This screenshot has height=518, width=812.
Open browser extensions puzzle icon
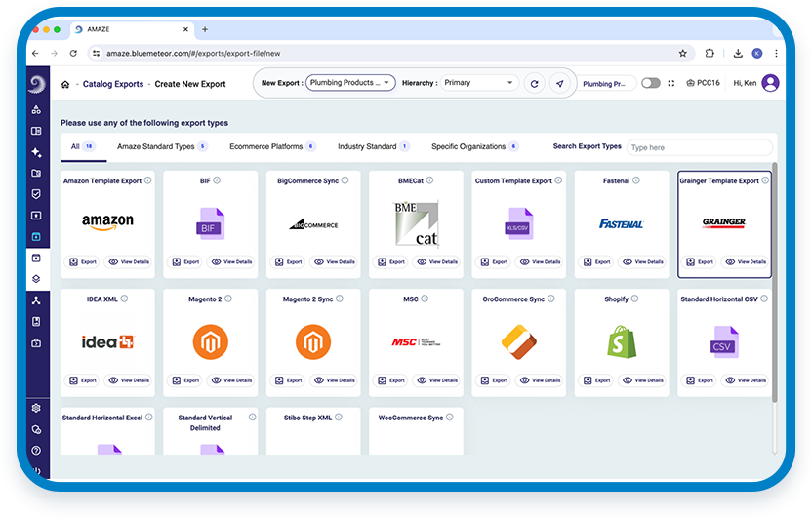(x=710, y=53)
